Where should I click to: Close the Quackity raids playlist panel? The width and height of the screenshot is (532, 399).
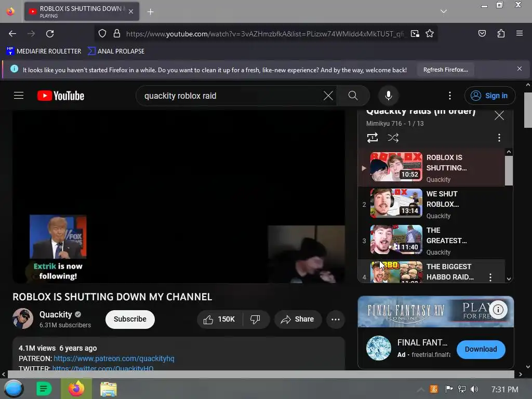[x=499, y=115]
